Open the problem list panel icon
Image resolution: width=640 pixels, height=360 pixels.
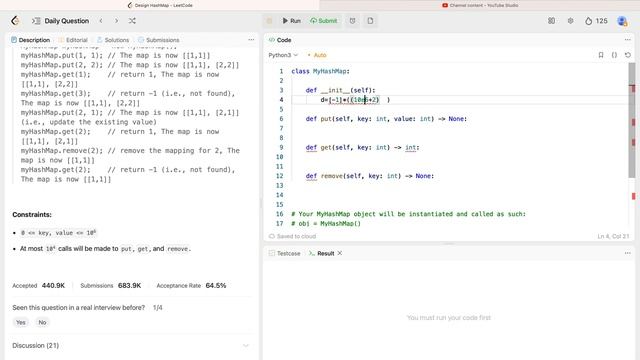[36, 21]
